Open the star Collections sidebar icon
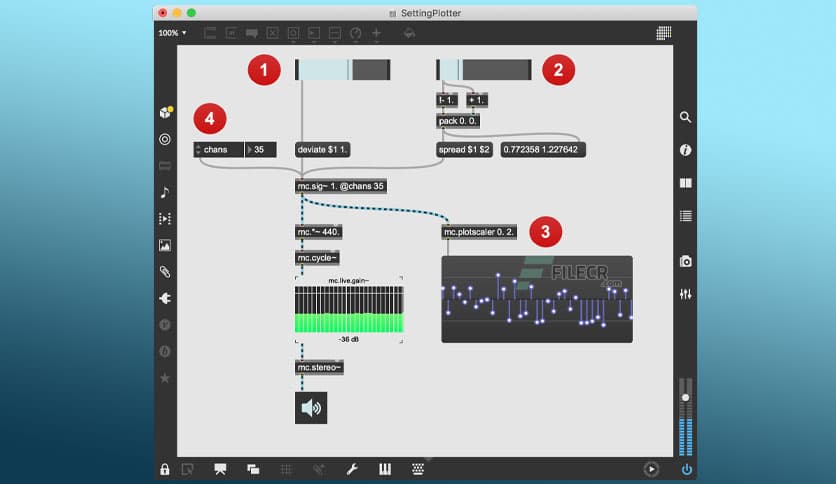 click(165, 378)
